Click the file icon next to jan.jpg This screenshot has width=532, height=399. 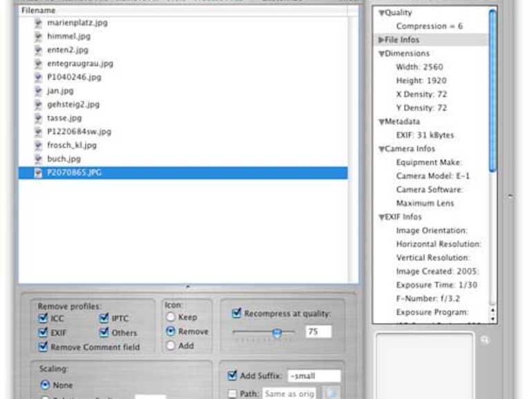pos(38,90)
